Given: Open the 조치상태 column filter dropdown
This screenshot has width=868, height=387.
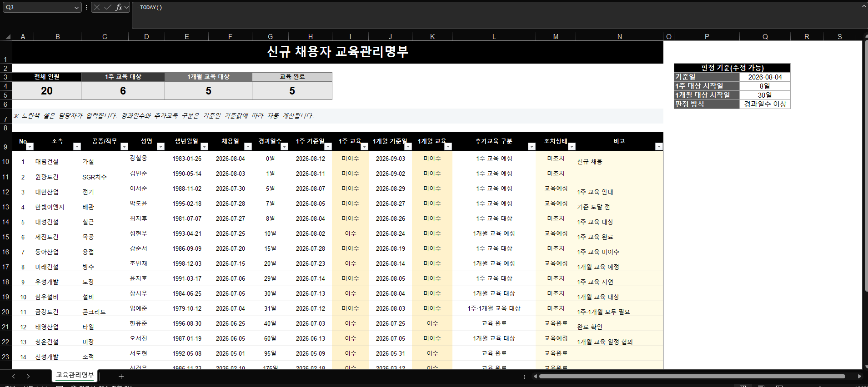Looking at the screenshot, I should tap(572, 146).
